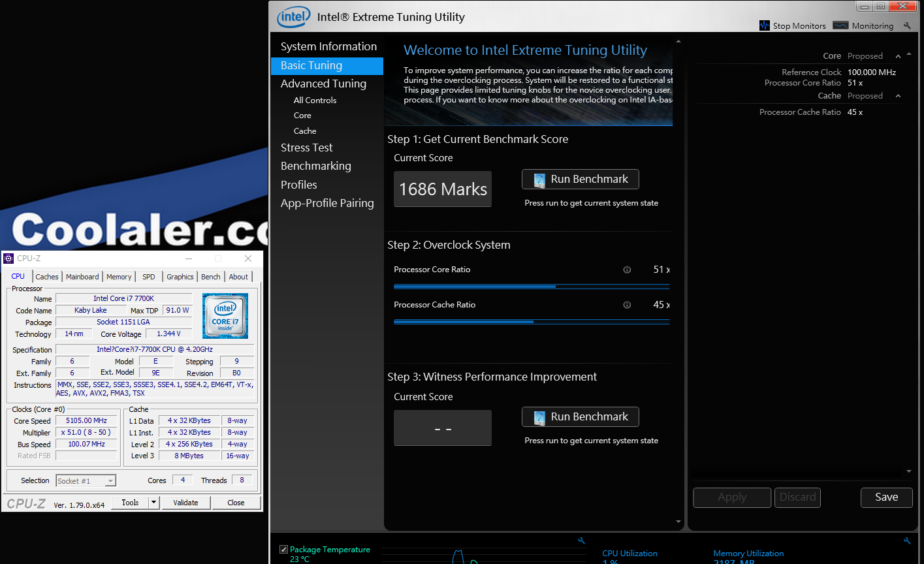Image resolution: width=924 pixels, height=564 pixels.
Task: Click the Monitoring label
Action: coord(872,26)
